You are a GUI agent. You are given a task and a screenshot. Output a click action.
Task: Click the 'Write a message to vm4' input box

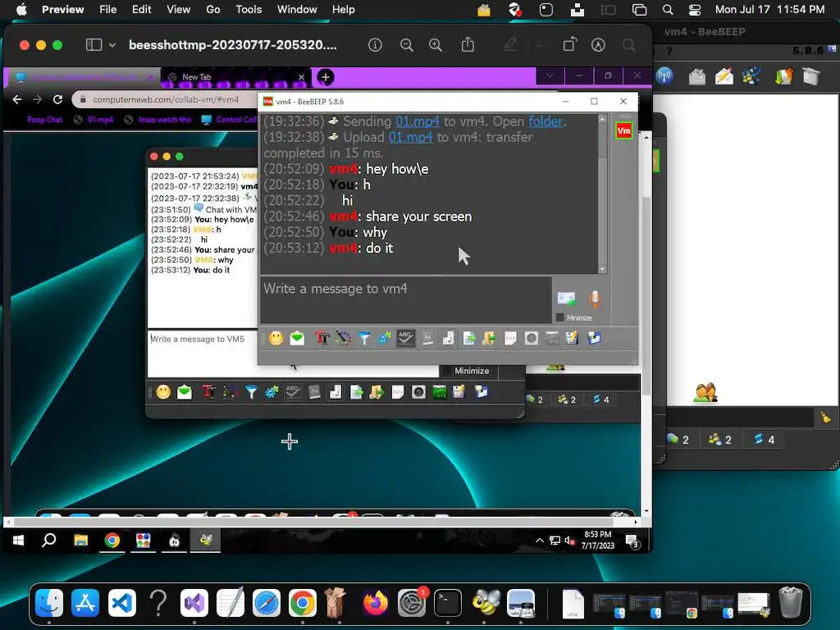(x=405, y=299)
